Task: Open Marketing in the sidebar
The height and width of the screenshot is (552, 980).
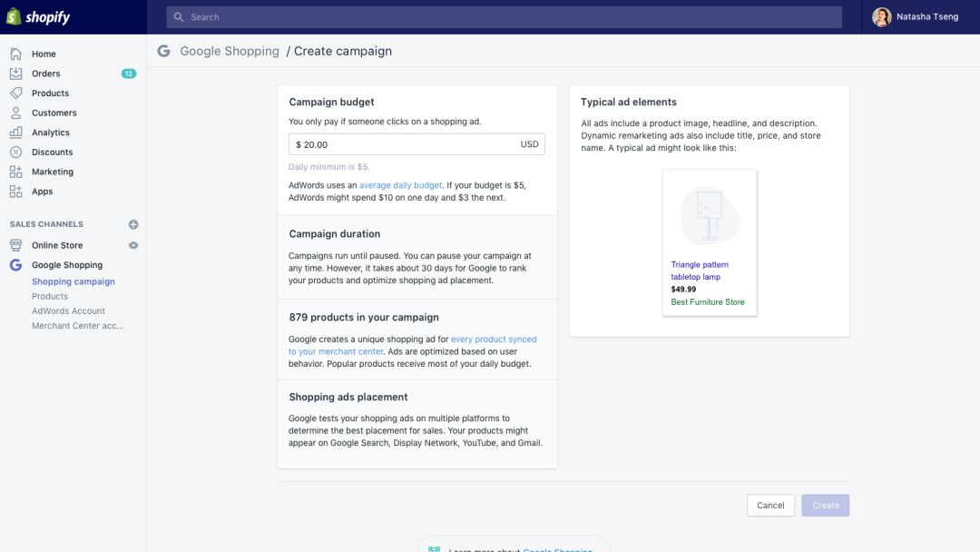Action: point(53,172)
